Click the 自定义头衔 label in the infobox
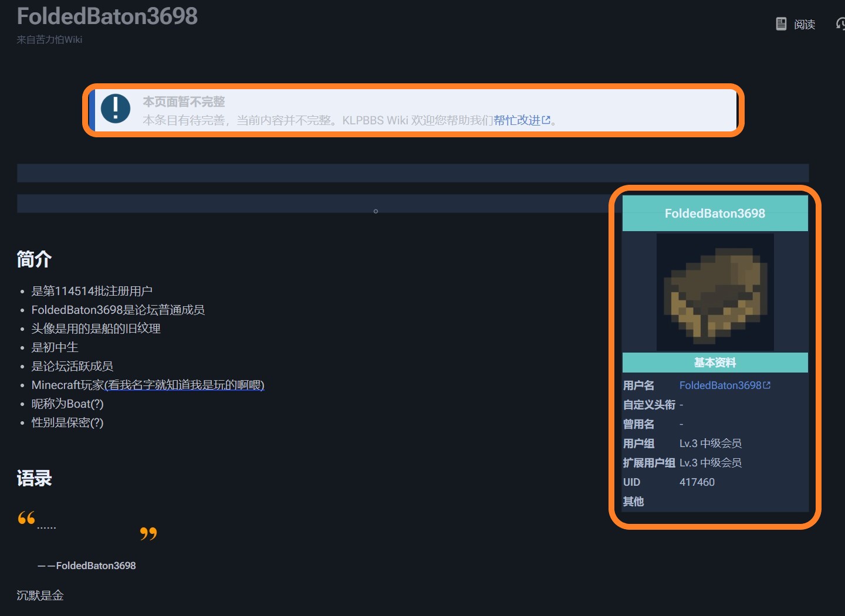Viewport: 845px width, 616px height. coord(649,405)
